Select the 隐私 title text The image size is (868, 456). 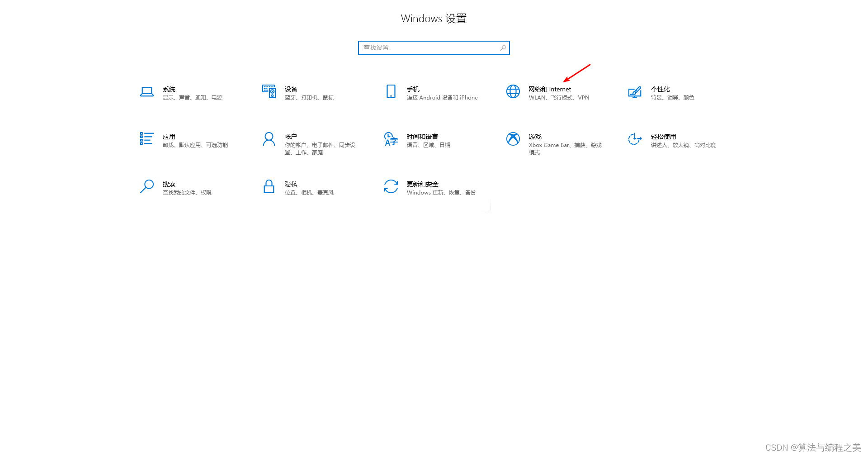pyautogui.click(x=291, y=184)
